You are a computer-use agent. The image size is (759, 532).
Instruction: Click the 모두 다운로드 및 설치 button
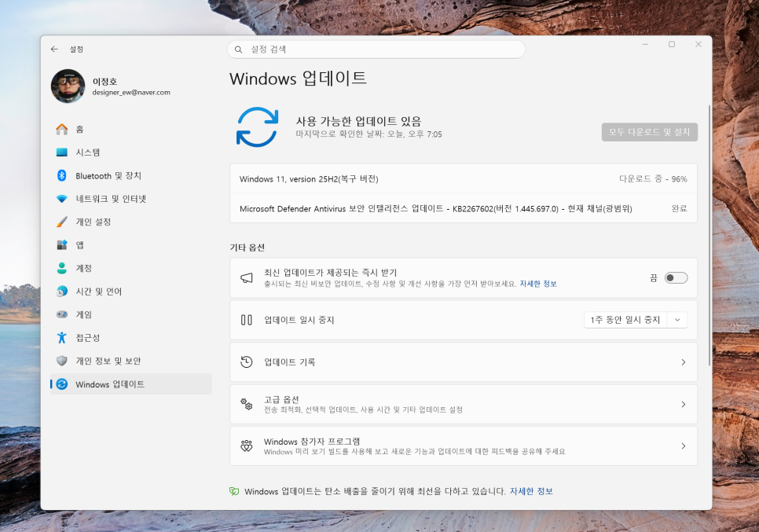pyautogui.click(x=650, y=132)
